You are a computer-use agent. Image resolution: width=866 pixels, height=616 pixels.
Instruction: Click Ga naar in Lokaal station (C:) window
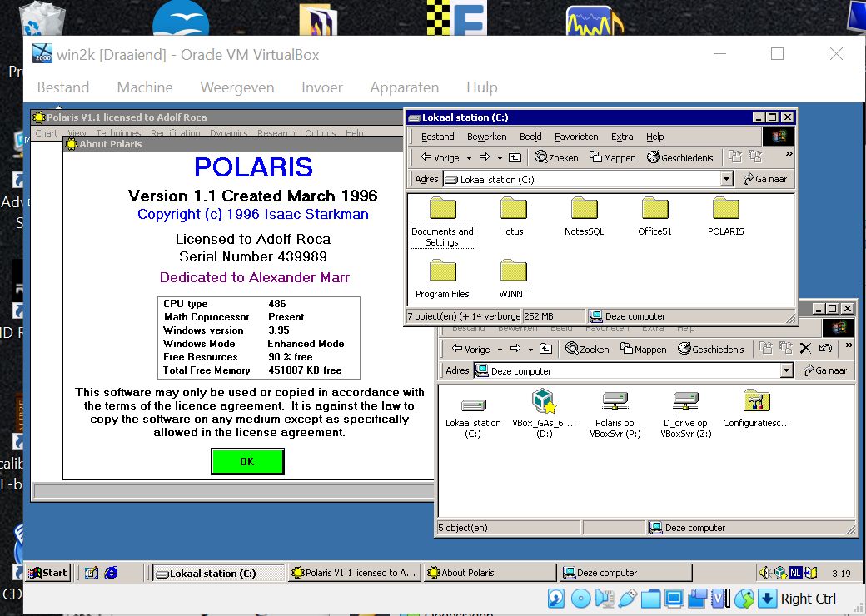tap(765, 179)
